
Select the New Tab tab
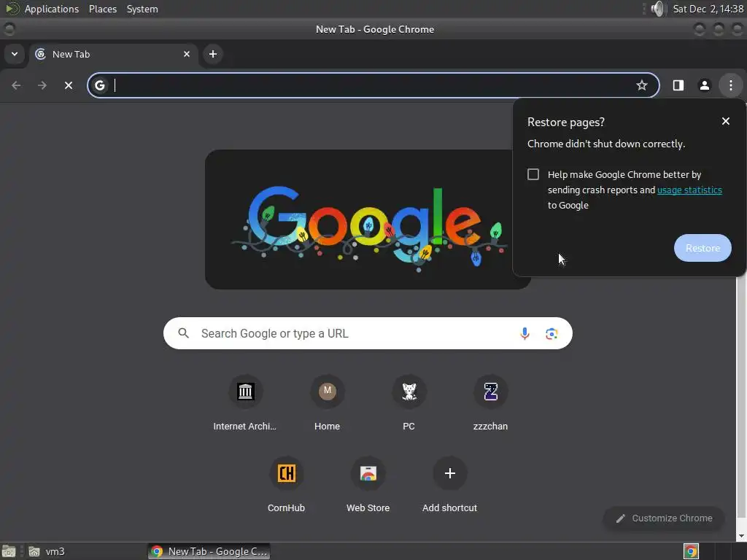[x=113, y=54]
